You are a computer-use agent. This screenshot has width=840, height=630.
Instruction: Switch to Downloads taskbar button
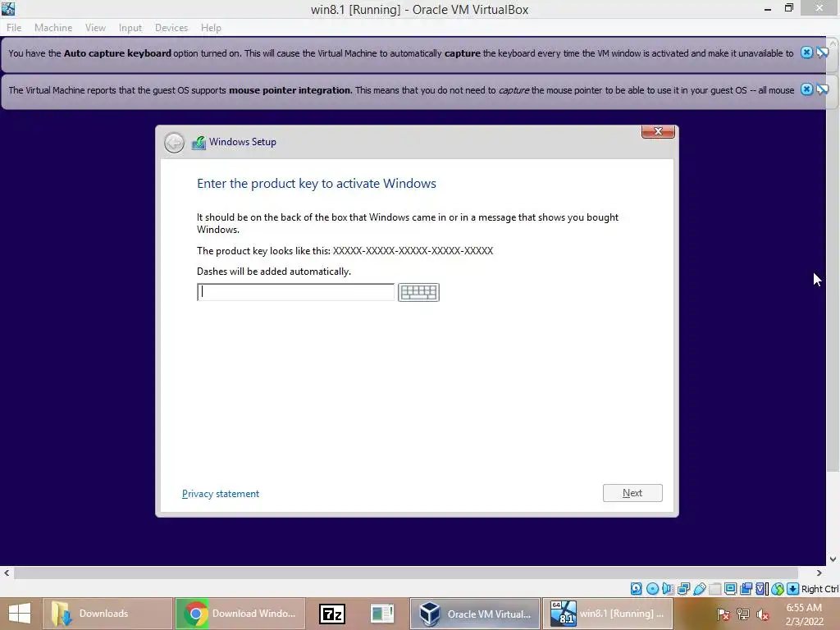(107, 614)
